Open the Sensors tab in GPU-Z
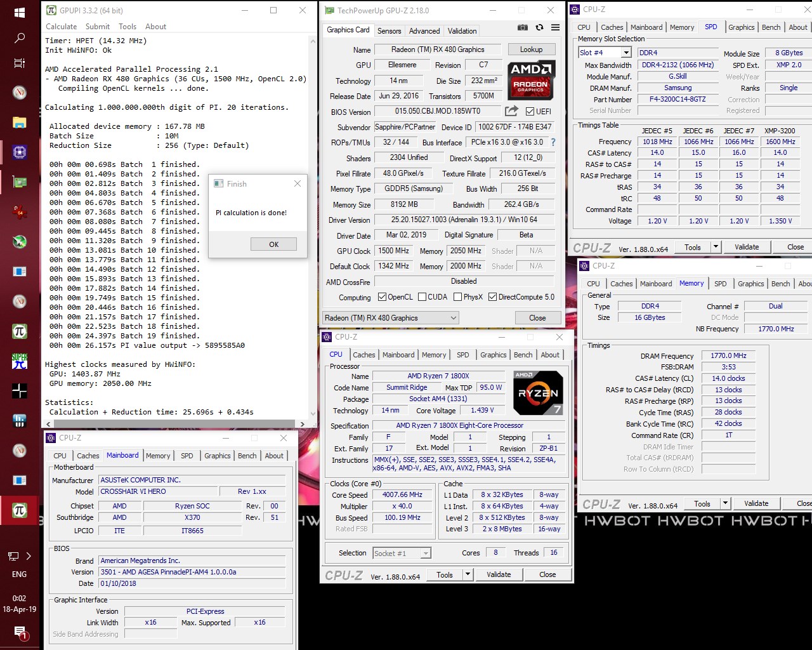Viewport: 812px width, 650px height. click(x=389, y=31)
